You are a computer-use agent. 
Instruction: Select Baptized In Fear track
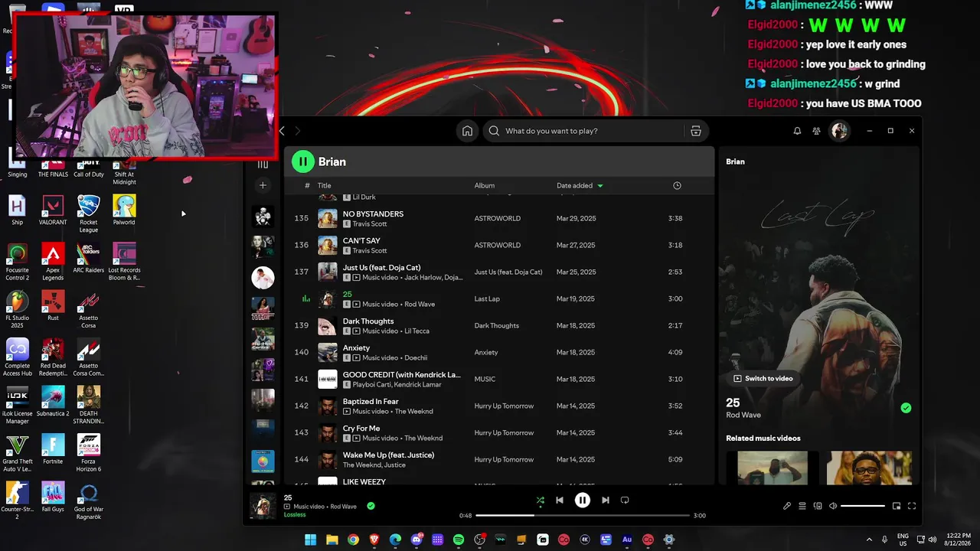click(498, 406)
